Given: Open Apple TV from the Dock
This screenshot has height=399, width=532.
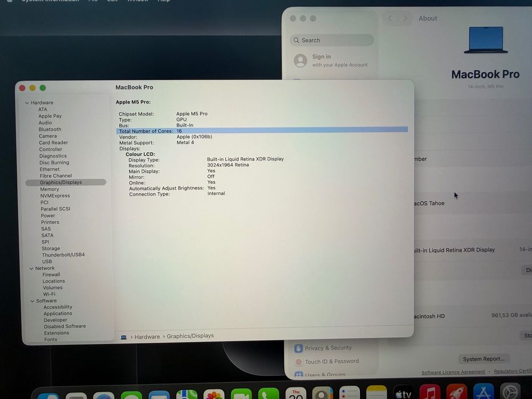Looking at the screenshot, I should (403, 393).
